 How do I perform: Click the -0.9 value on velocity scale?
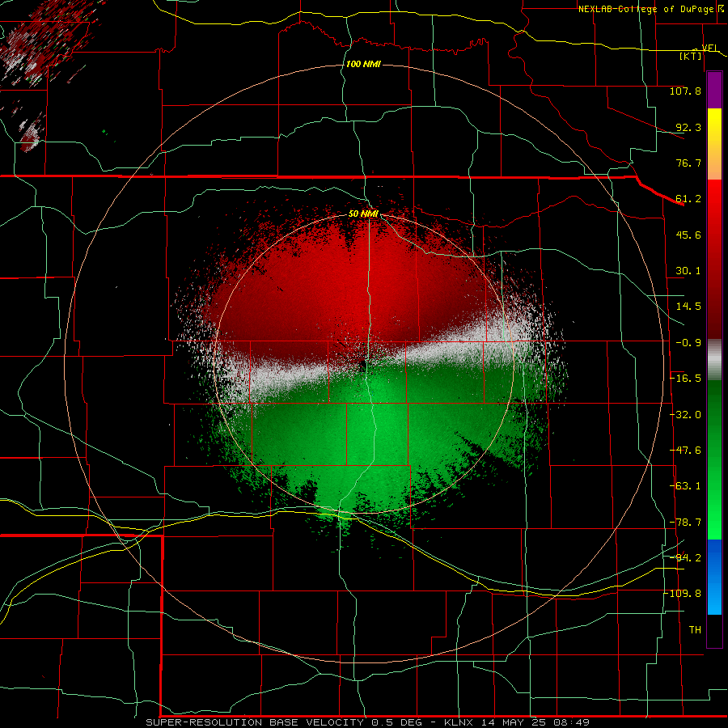(688, 343)
